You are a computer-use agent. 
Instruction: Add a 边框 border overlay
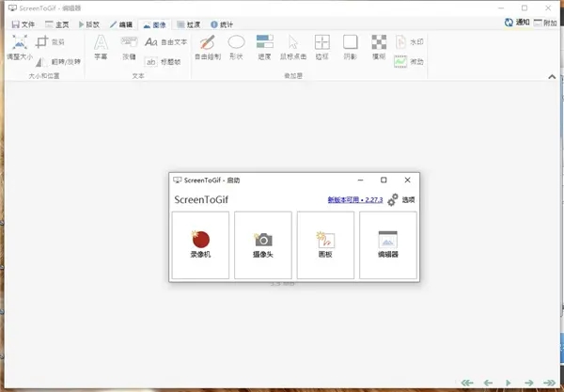tap(321, 48)
